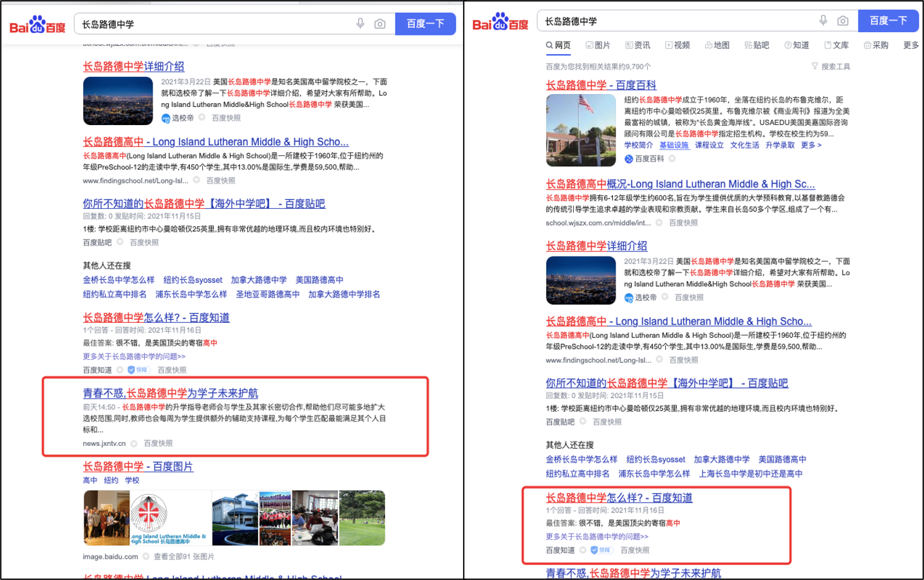The image size is (924, 580).
Task: Open 长岛路德中学 - 百度百科 result
Action: (x=601, y=85)
